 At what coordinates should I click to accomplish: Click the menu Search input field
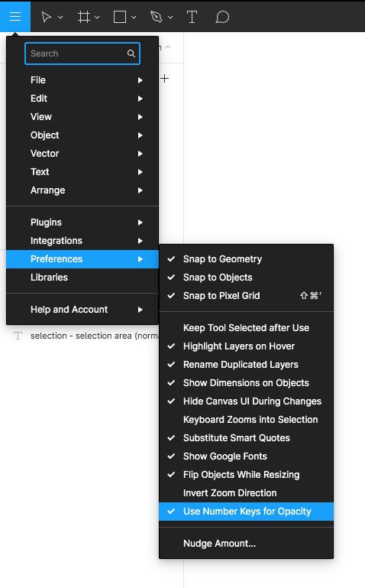click(x=82, y=54)
